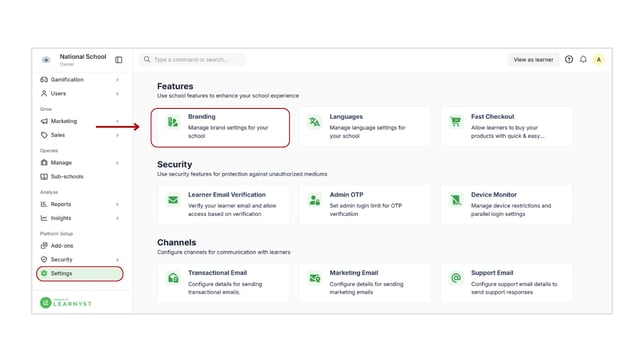The height and width of the screenshot is (362, 644).
Task: Open the Device Monitor card title
Action: (494, 195)
